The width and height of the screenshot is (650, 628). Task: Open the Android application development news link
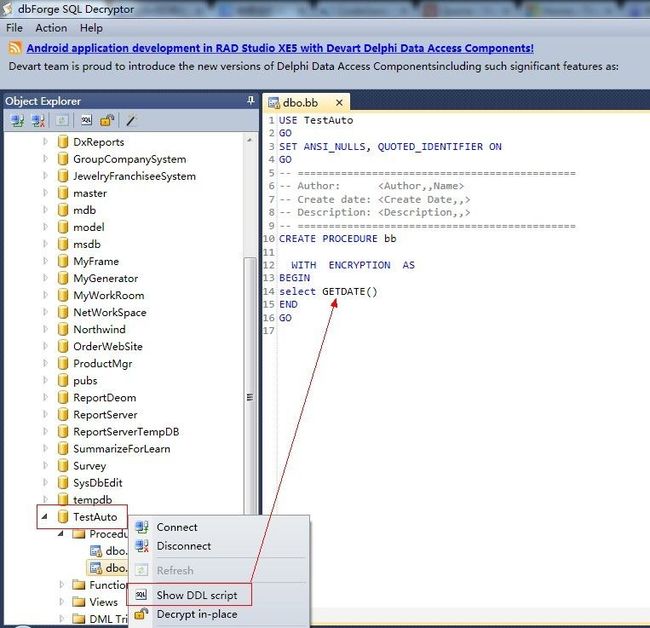click(280, 48)
